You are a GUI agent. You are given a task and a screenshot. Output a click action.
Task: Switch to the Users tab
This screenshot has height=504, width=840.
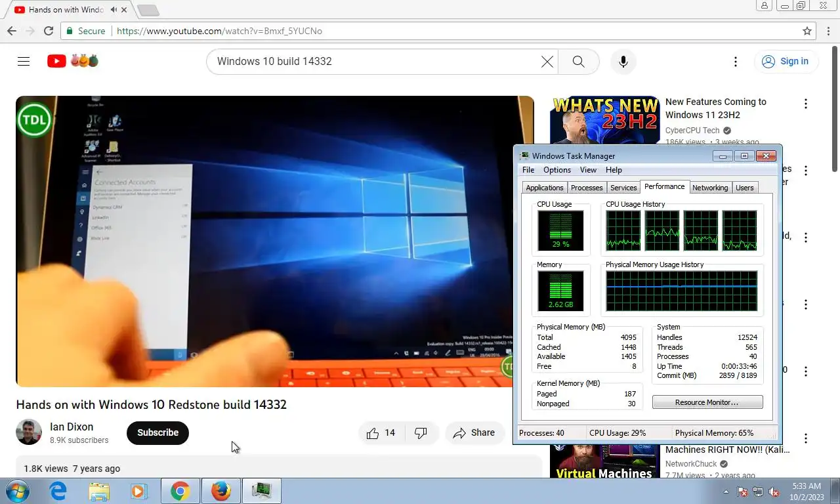(745, 188)
